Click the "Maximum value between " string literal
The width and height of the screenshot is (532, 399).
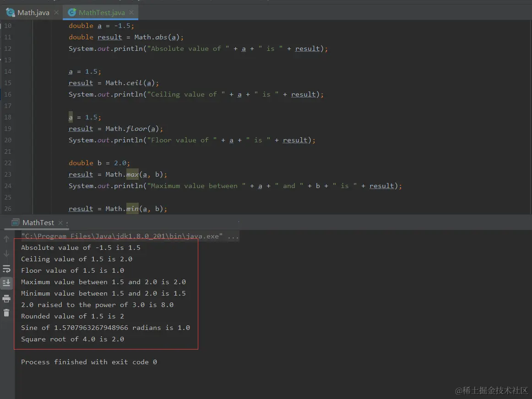[x=196, y=186]
